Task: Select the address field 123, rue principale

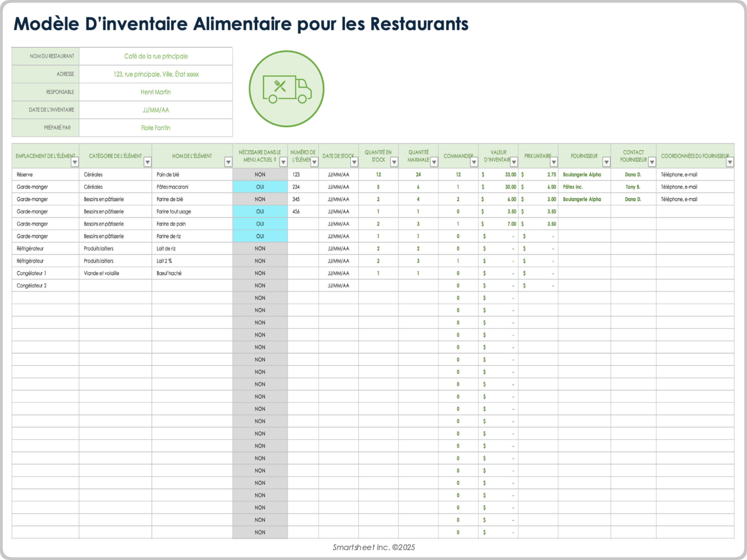Action: (156, 74)
